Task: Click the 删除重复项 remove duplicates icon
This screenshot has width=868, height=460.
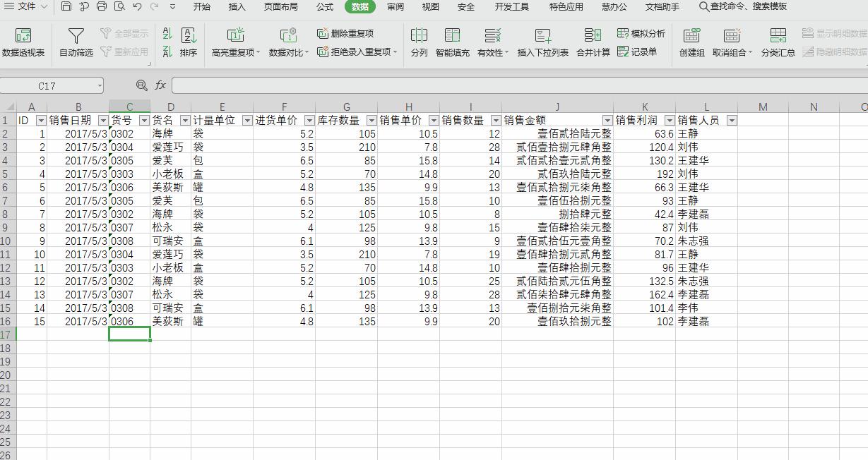Action: tap(345, 32)
